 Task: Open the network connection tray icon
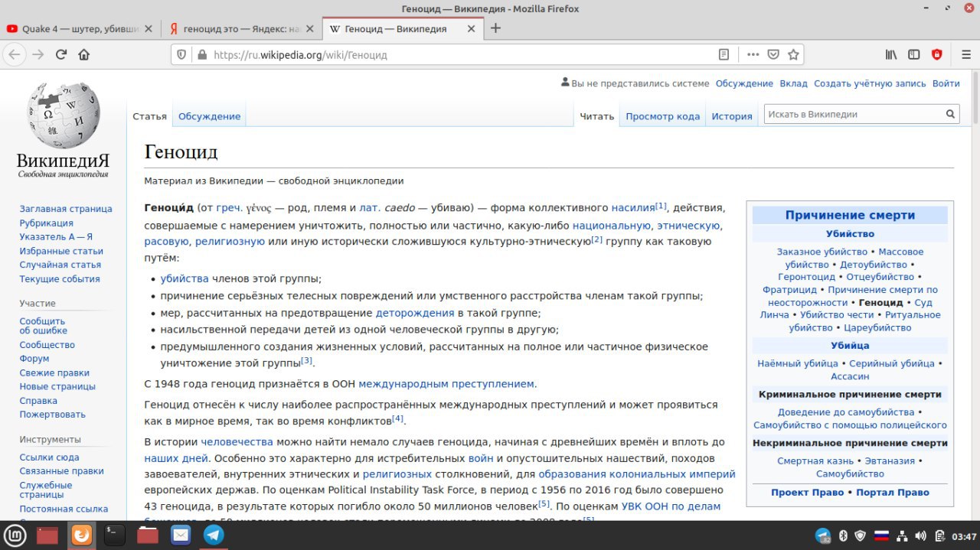click(901, 535)
